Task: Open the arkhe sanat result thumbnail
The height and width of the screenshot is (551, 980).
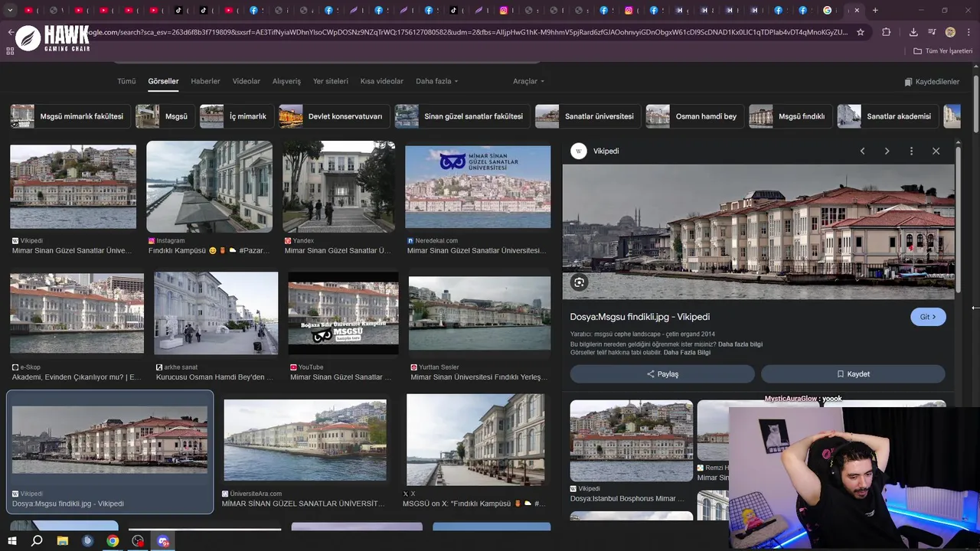Action: coord(216,314)
